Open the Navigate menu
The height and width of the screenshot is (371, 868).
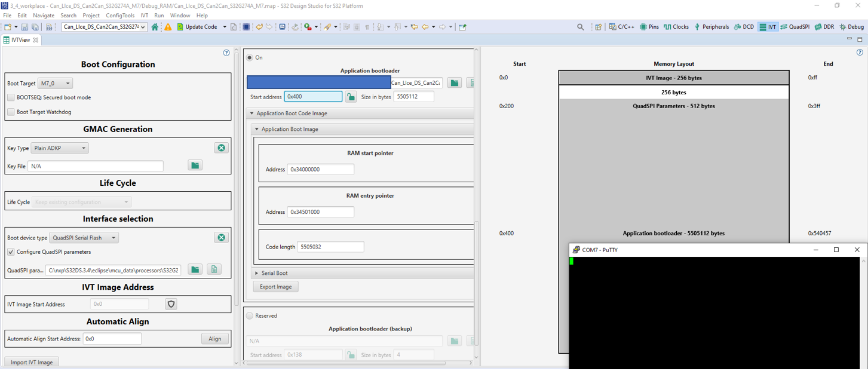pyautogui.click(x=44, y=16)
